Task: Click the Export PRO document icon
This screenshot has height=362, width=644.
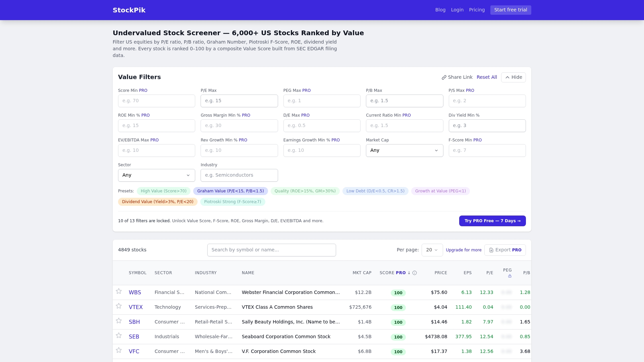Action: 491,250
